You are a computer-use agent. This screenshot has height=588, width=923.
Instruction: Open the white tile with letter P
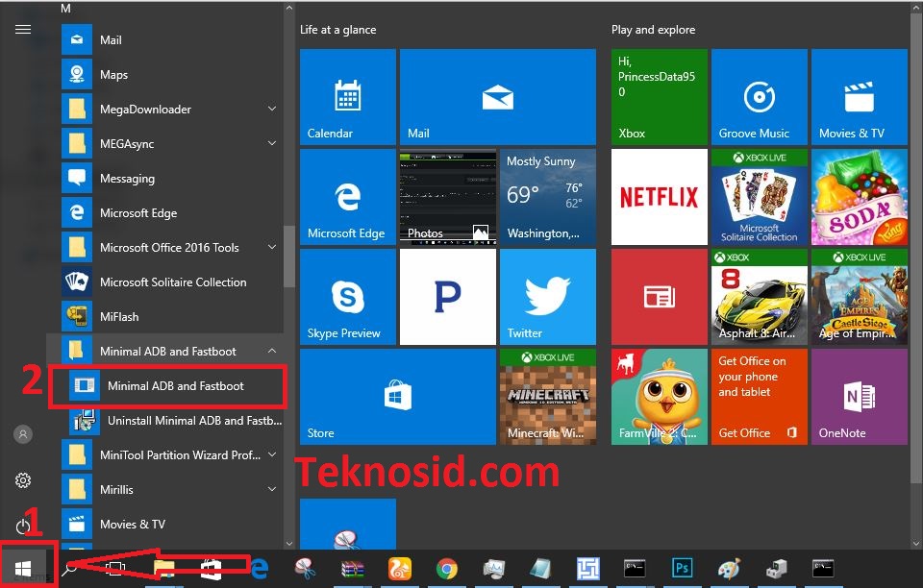pos(448,296)
